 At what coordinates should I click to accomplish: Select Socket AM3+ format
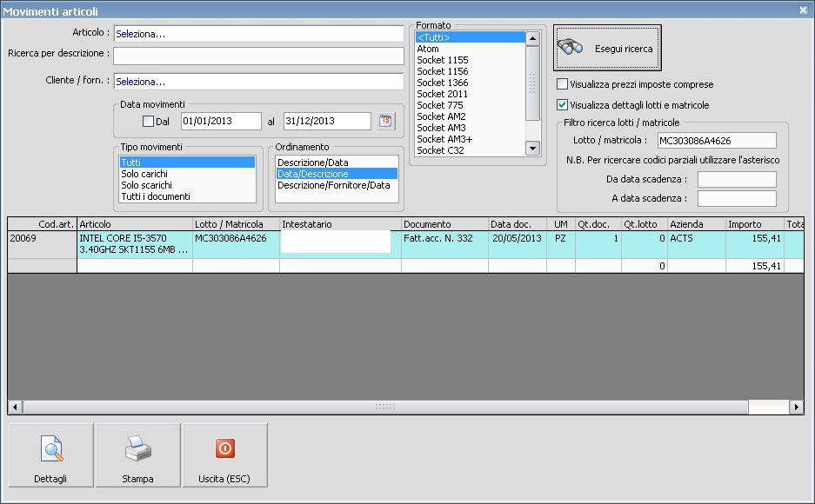[471, 139]
